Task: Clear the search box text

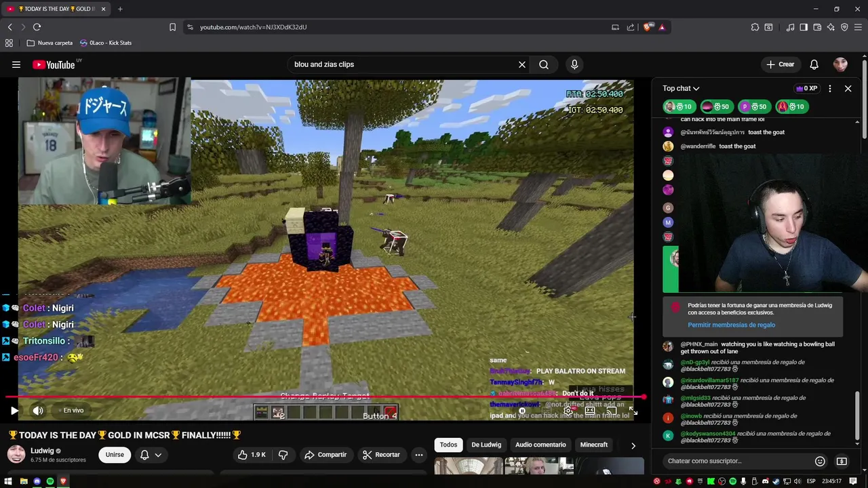Action: (522, 64)
